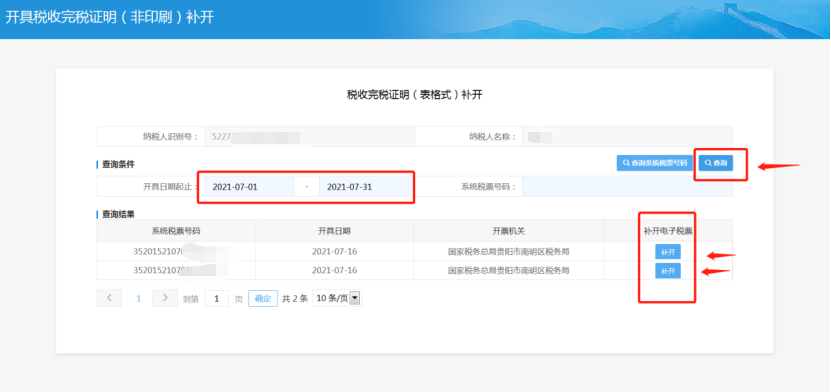
Task: Click first row's date 2021-07-16
Action: pos(334,251)
